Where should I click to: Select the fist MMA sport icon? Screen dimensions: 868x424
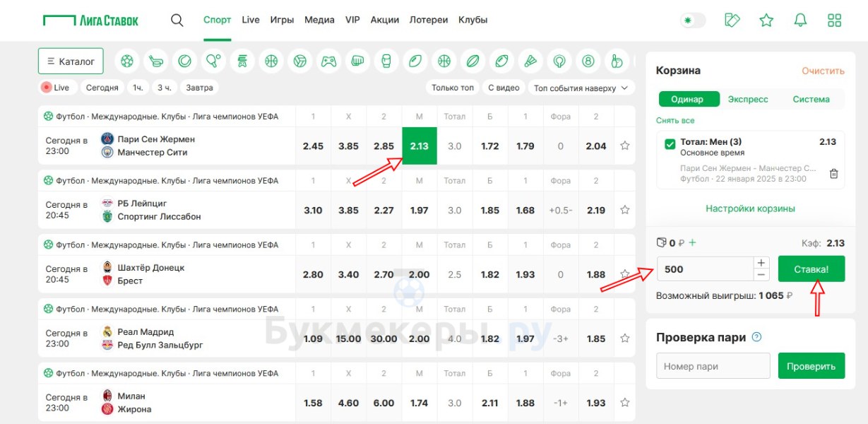pyautogui.click(x=357, y=61)
